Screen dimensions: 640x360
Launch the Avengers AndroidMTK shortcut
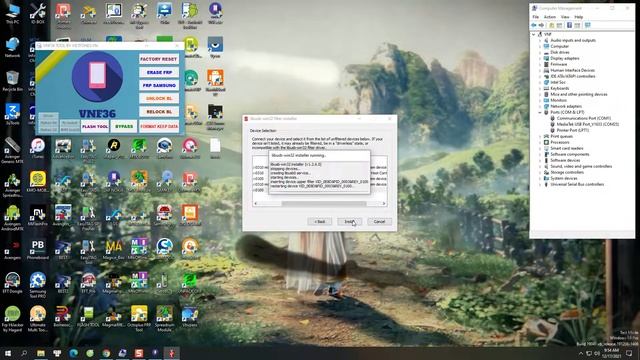click(12, 218)
